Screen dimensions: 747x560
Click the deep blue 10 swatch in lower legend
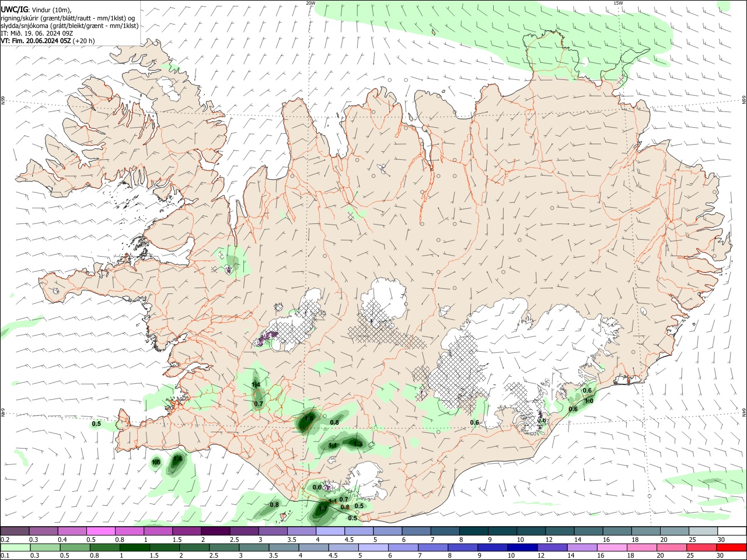click(x=521, y=547)
